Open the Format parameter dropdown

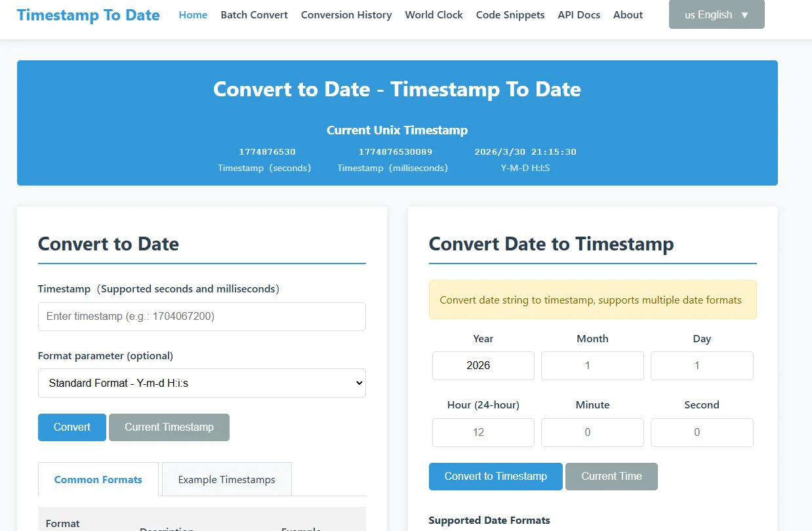click(201, 383)
